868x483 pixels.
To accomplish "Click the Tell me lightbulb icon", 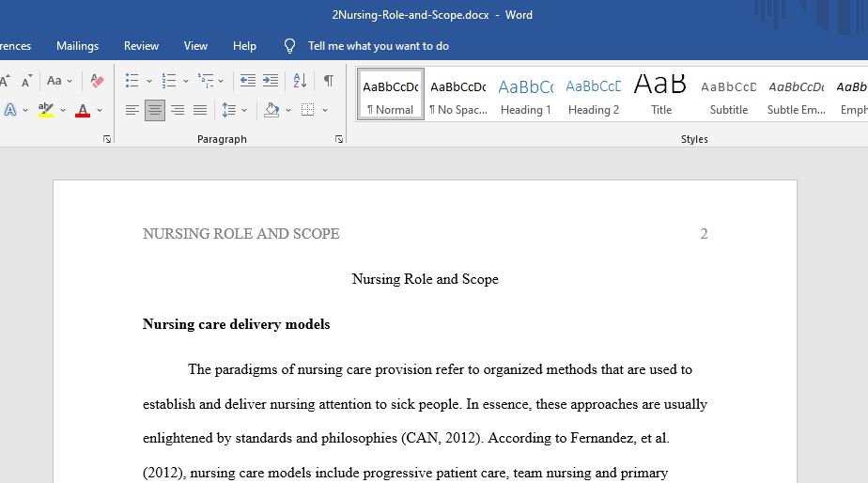I will (289, 46).
